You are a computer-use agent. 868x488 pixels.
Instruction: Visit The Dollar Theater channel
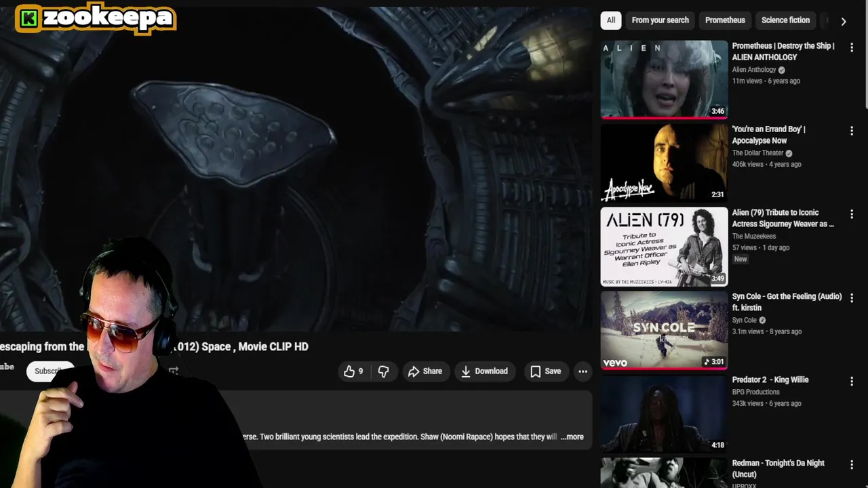click(x=757, y=153)
